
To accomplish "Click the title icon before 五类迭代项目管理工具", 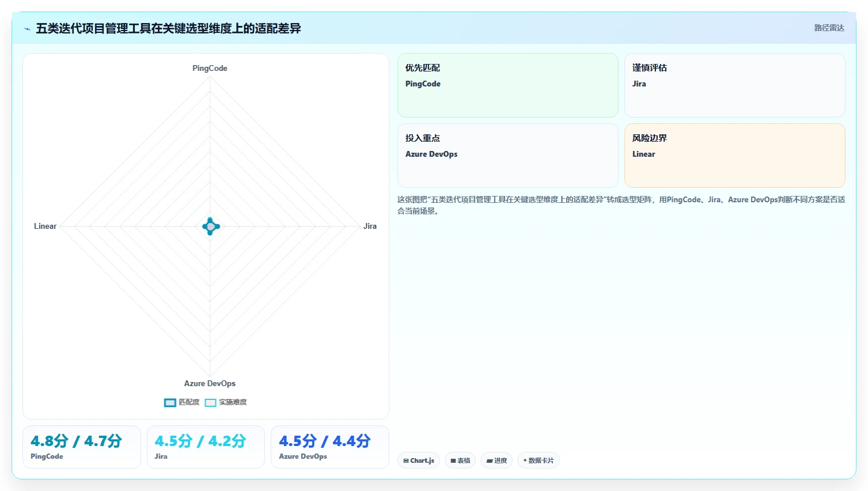I will point(27,29).
